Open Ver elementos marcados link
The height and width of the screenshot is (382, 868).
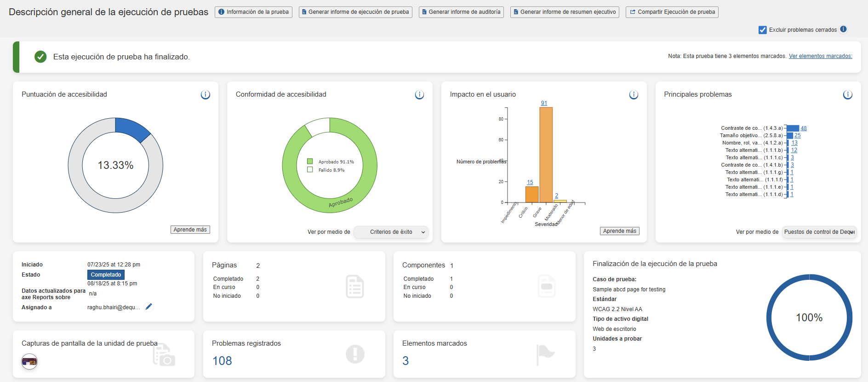pos(820,56)
